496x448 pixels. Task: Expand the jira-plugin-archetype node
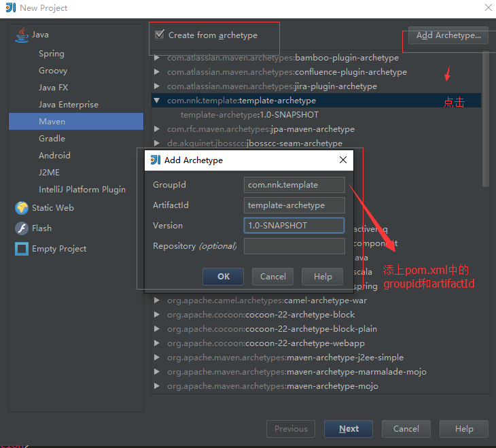click(x=156, y=86)
